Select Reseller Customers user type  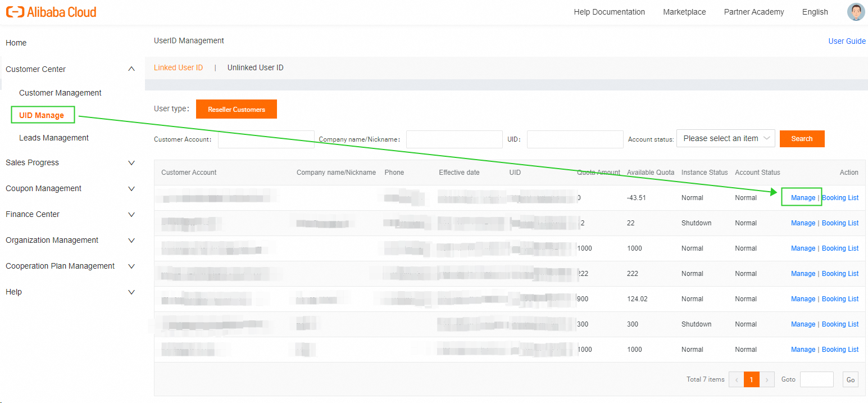pyautogui.click(x=237, y=109)
